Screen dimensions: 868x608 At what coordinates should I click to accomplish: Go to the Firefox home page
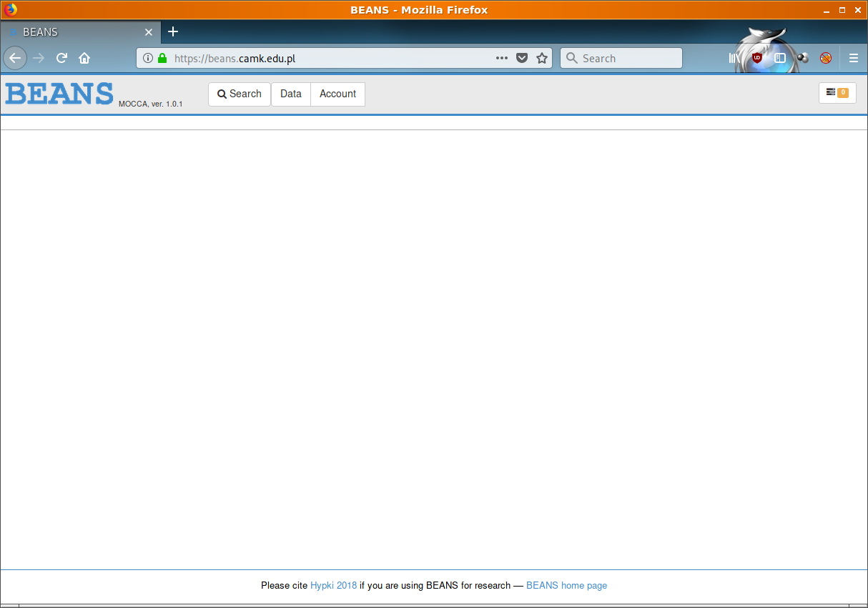coord(84,58)
